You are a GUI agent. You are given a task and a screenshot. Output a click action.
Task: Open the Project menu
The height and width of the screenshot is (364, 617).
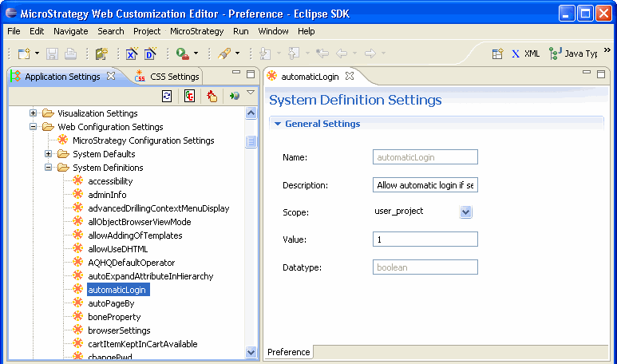(x=147, y=31)
